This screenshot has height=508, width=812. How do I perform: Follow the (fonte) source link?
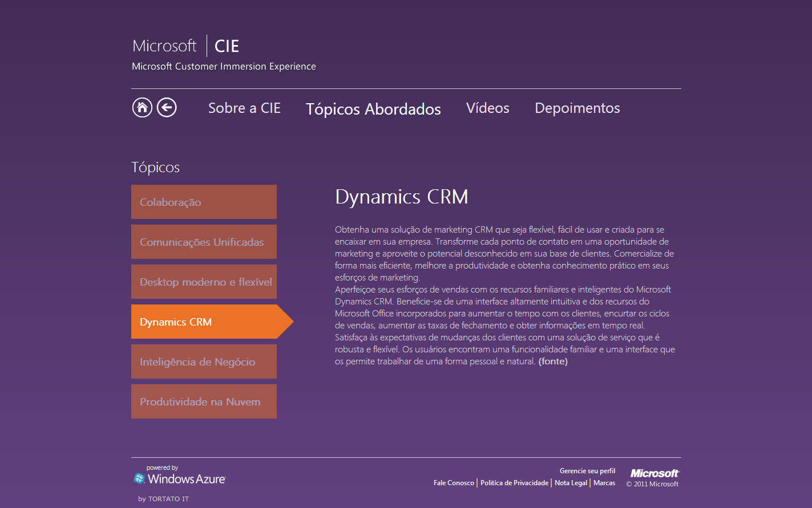tap(553, 361)
